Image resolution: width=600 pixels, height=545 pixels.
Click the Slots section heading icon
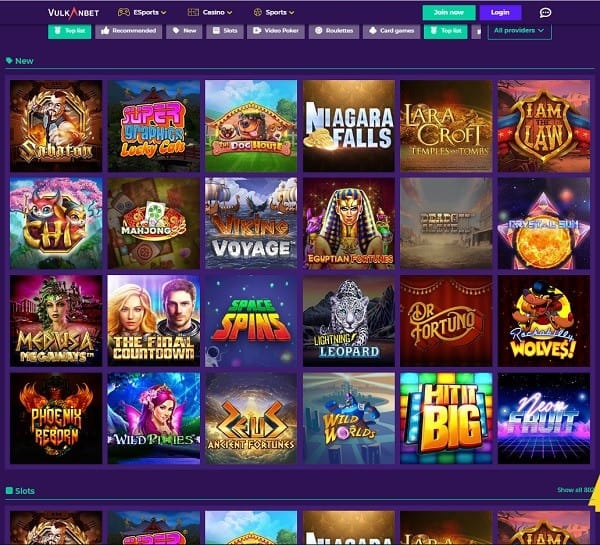(x=9, y=490)
